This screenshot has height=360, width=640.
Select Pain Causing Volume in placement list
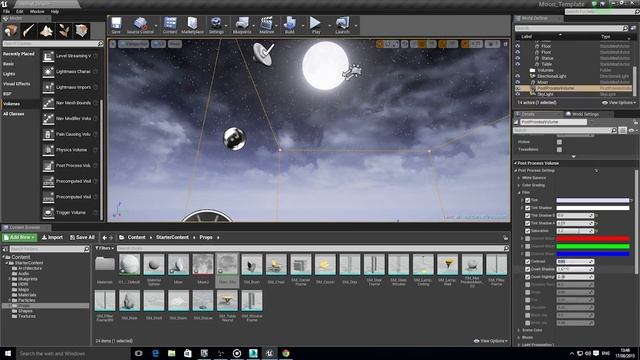(70, 134)
